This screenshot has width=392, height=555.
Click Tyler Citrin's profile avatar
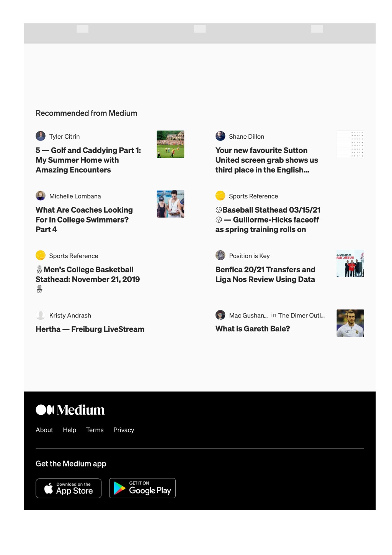(x=41, y=136)
